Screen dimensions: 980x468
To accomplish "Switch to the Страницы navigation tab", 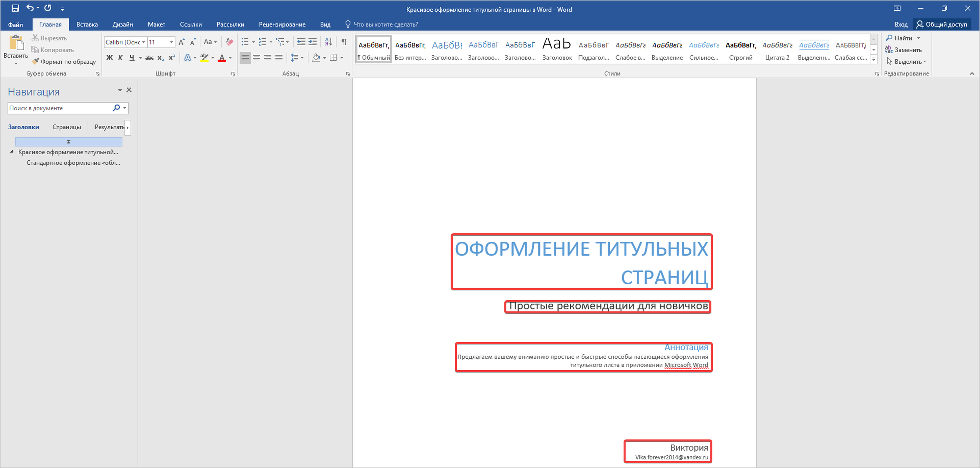I will tap(67, 127).
